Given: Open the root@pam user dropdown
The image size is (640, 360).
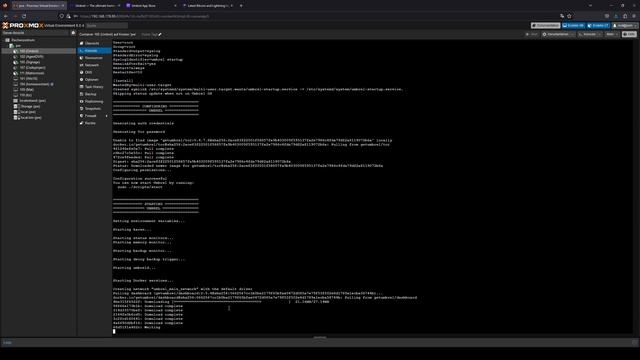Looking at the screenshot, I should (x=625, y=26).
